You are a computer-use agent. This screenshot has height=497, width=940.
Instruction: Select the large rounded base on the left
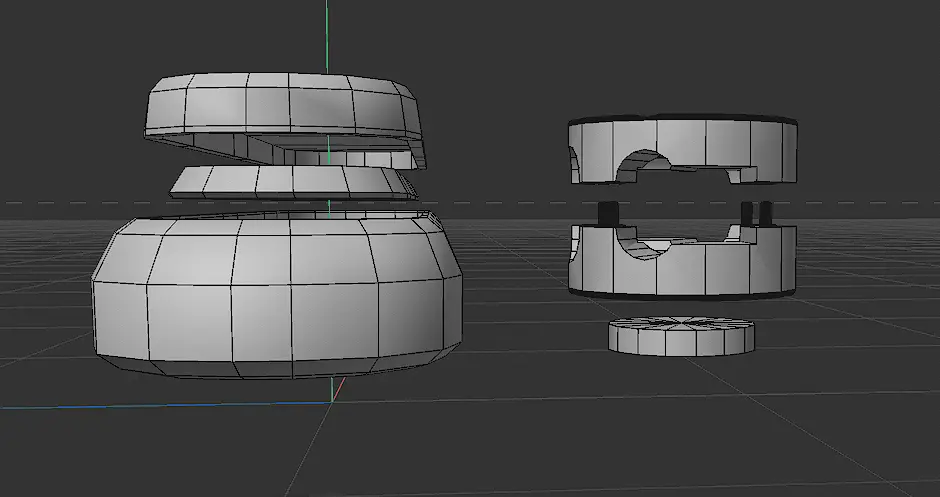click(x=275, y=300)
